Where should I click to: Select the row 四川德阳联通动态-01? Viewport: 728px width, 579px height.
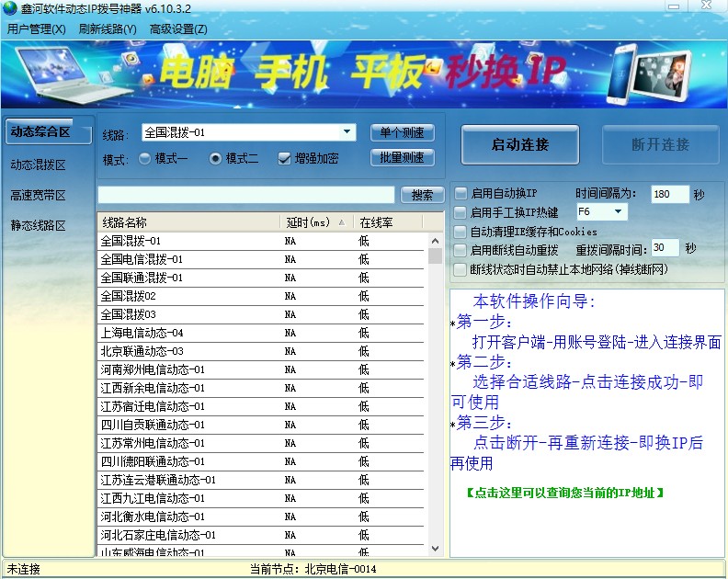(261, 461)
